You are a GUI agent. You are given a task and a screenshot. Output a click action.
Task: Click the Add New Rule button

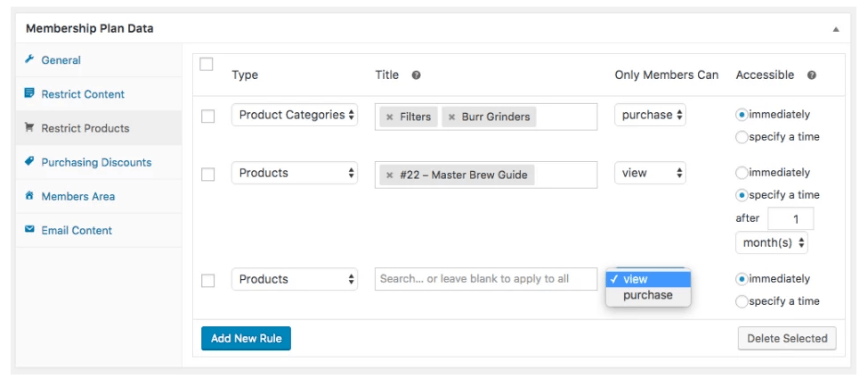(x=246, y=338)
